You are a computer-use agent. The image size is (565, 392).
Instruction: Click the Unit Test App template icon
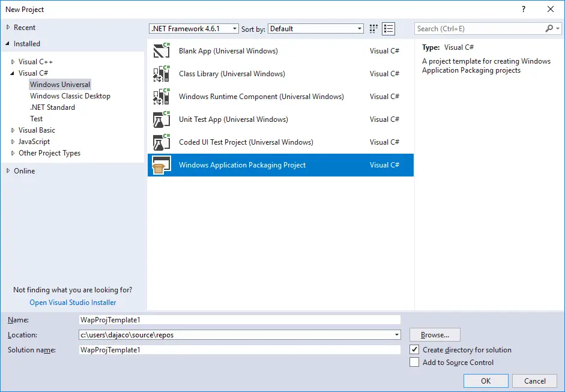coord(160,119)
